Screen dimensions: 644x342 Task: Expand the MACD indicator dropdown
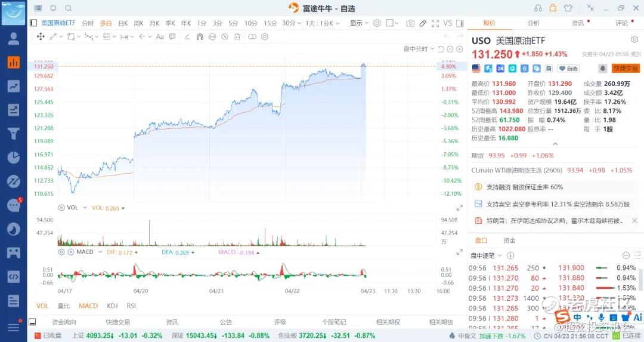point(100,252)
